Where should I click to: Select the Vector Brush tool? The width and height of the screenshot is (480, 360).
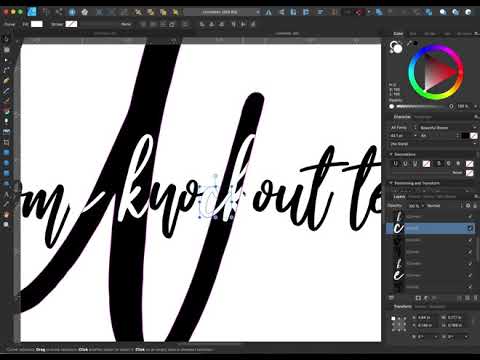click(6, 101)
